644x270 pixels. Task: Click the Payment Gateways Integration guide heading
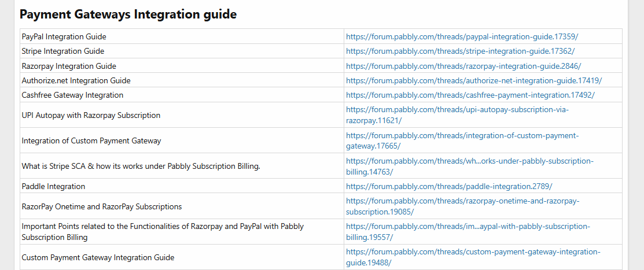pos(128,14)
